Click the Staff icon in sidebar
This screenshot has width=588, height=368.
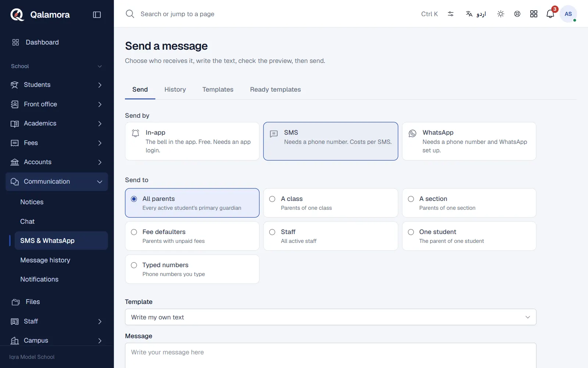[14, 322]
